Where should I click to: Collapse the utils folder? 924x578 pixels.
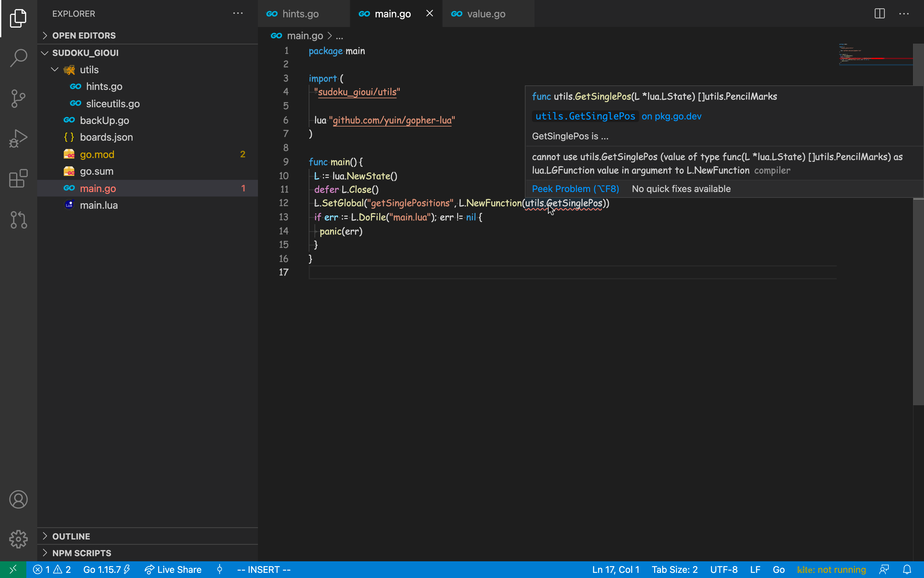[x=147, y=70]
